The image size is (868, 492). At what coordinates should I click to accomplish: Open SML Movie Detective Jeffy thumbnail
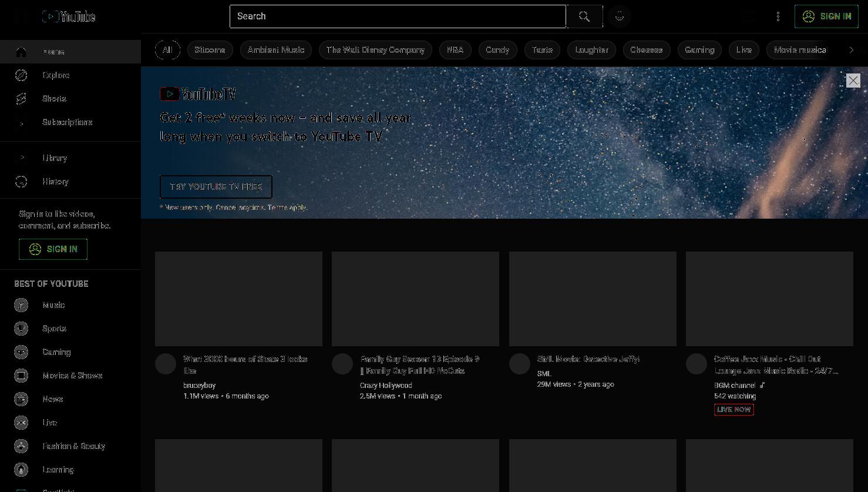tap(593, 299)
